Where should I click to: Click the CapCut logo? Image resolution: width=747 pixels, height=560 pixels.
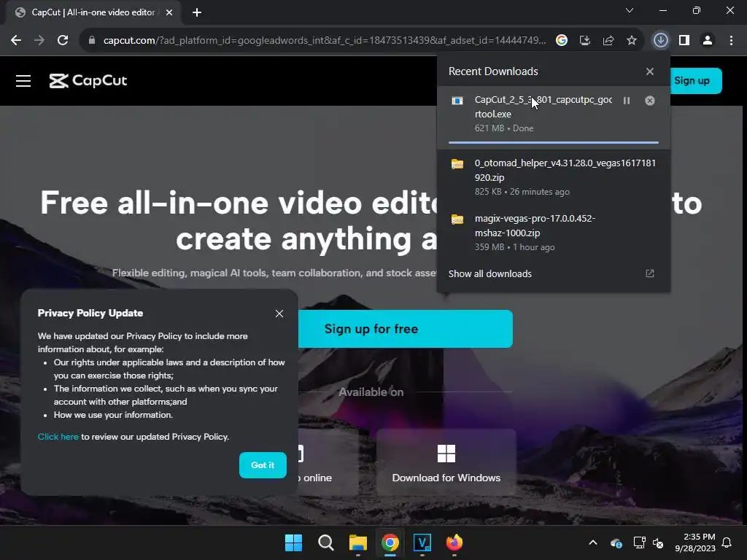tap(88, 81)
